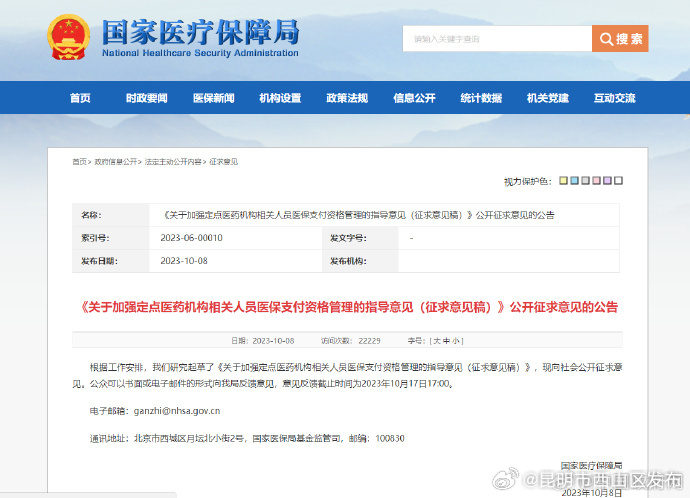Focus the keyword search input field
Screen dimensions: 690x498
(x=497, y=39)
